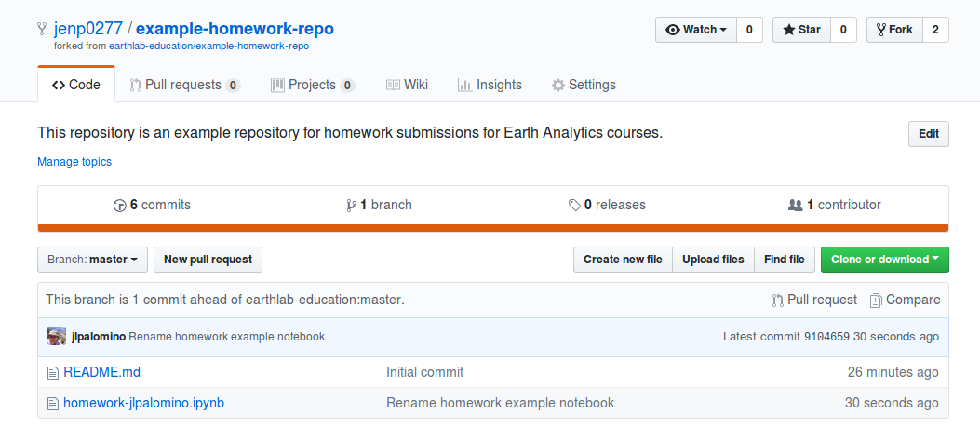Open the parent earthlab-education/example-homework-repo link

click(208, 47)
